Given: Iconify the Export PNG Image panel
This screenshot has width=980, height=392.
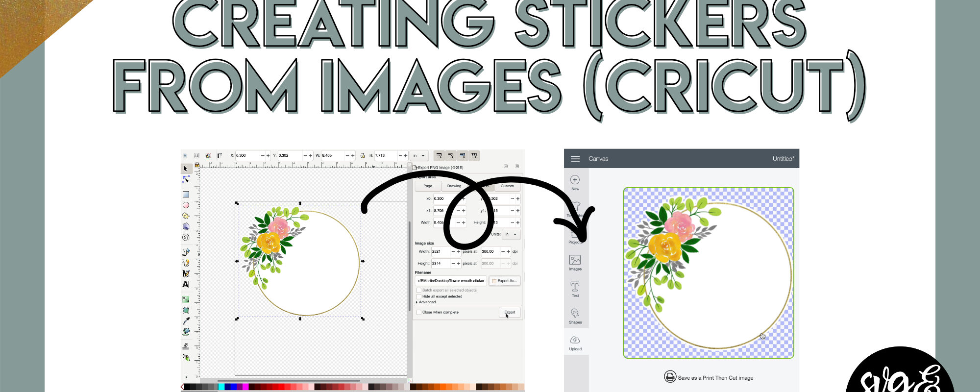Looking at the screenshot, I should tap(506, 166).
